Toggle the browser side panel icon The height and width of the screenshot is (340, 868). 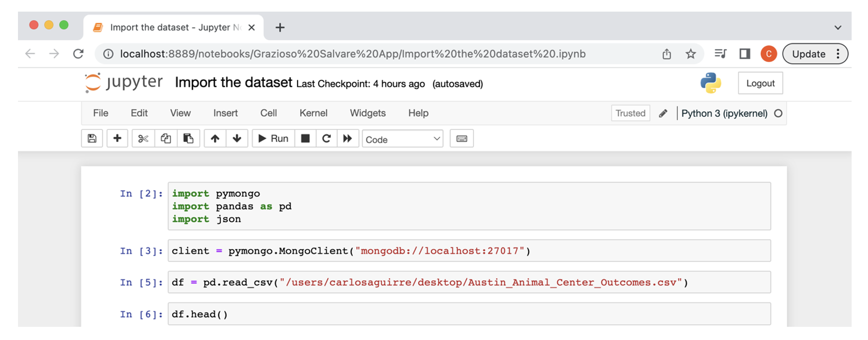[x=745, y=53]
